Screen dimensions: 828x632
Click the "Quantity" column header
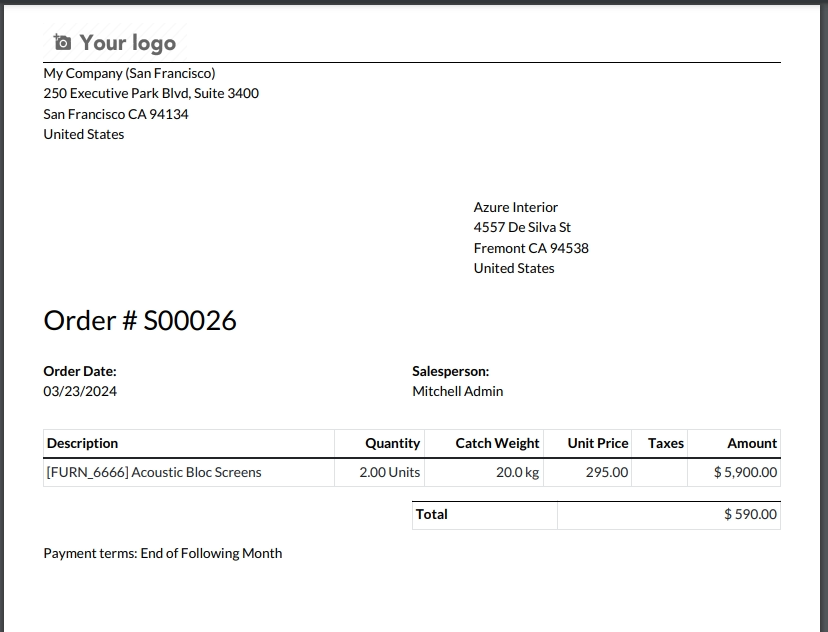click(x=392, y=443)
